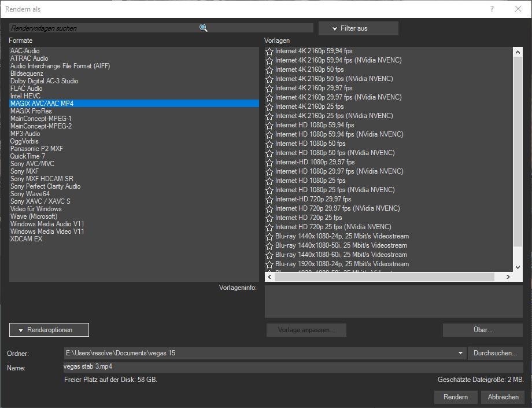Click the Vorlagen horizontal scroll right arrow
Screen dimensions: 532x408
point(508,277)
